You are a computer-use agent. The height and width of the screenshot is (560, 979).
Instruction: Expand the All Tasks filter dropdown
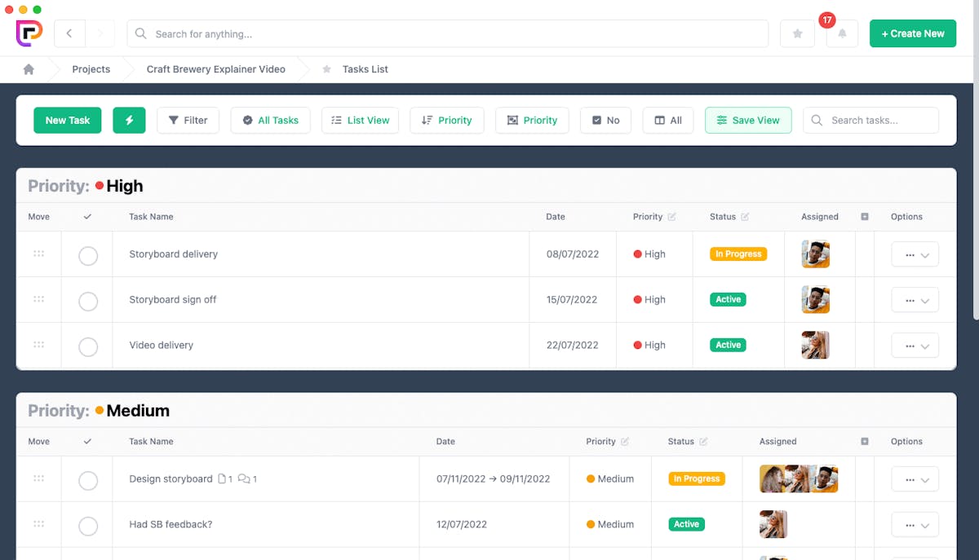click(270, 120)
